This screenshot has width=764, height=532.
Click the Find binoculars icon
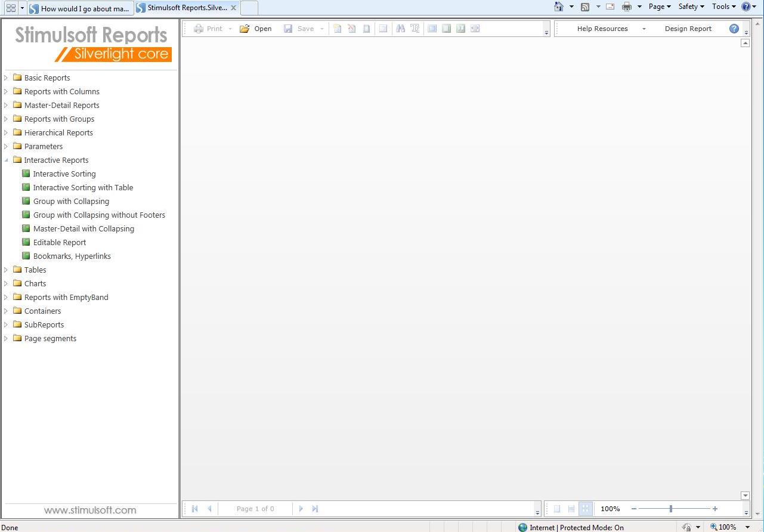coord(400,29)
